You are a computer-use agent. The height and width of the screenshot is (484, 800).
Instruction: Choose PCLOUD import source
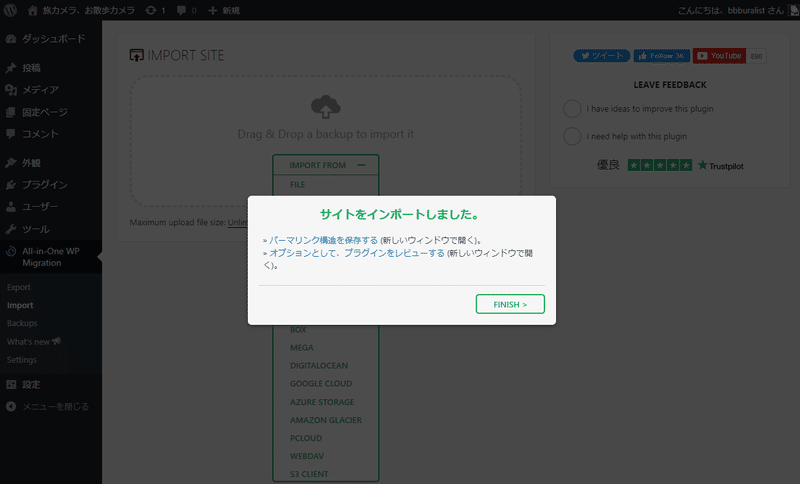306,438
